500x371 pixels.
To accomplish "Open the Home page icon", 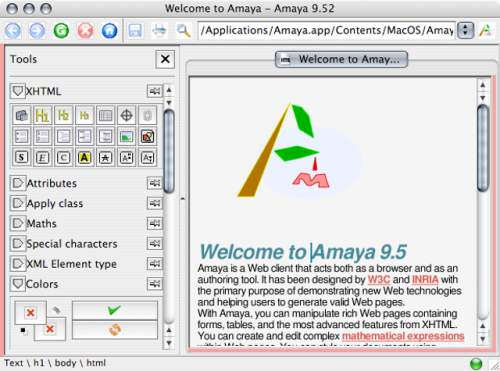I will click(109, 31).
